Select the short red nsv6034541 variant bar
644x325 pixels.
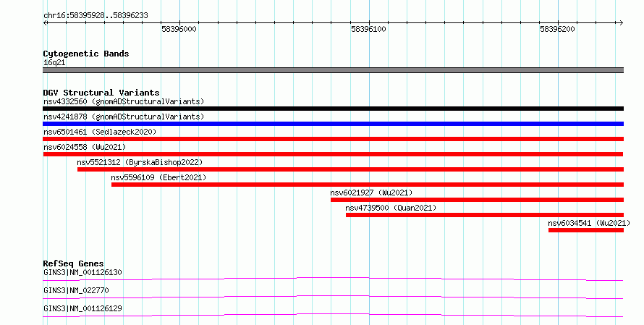point(585,230)
